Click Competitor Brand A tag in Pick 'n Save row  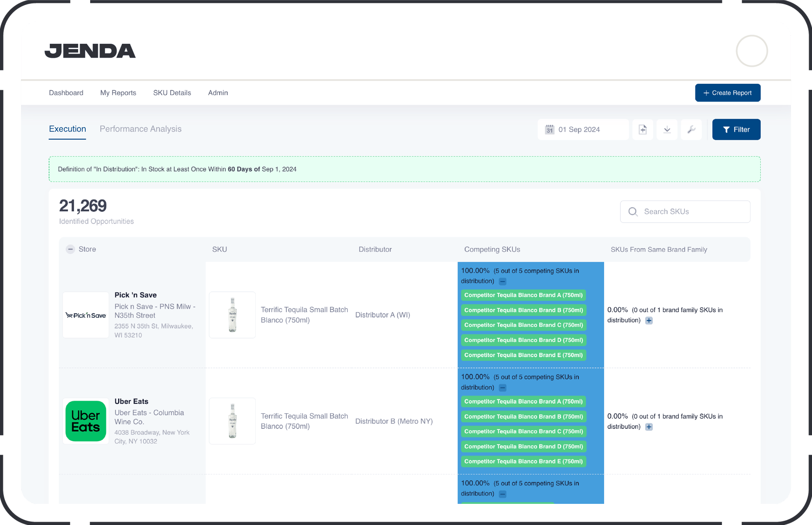(523, 295)
